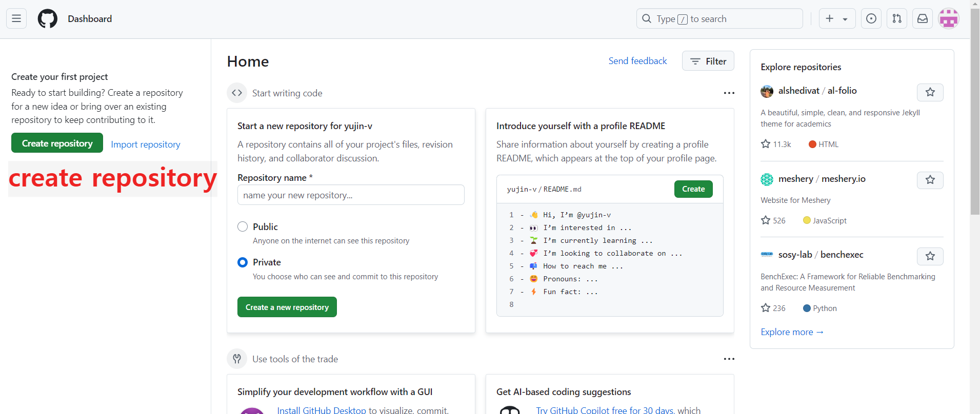This screenshot has height=414, width=980.
Task: Click the code brackets icon beside Start writing code
Action: click(237, 93)
